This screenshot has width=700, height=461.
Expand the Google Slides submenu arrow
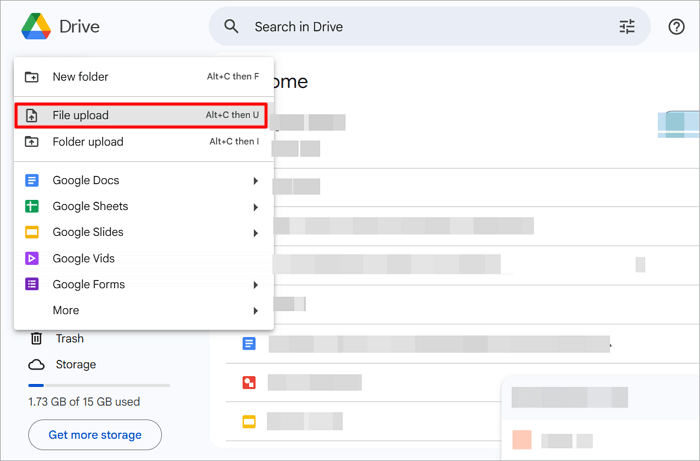point(255,233)
